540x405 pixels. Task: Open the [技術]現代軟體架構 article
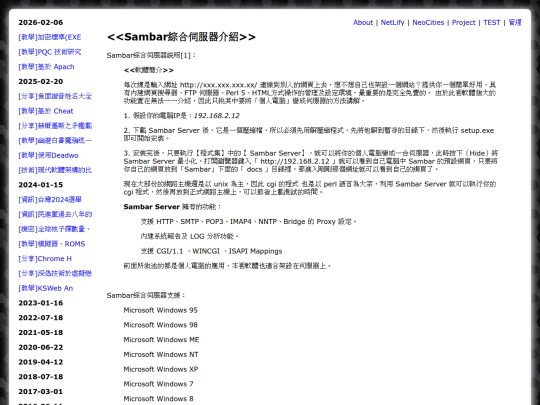point(55,170)
